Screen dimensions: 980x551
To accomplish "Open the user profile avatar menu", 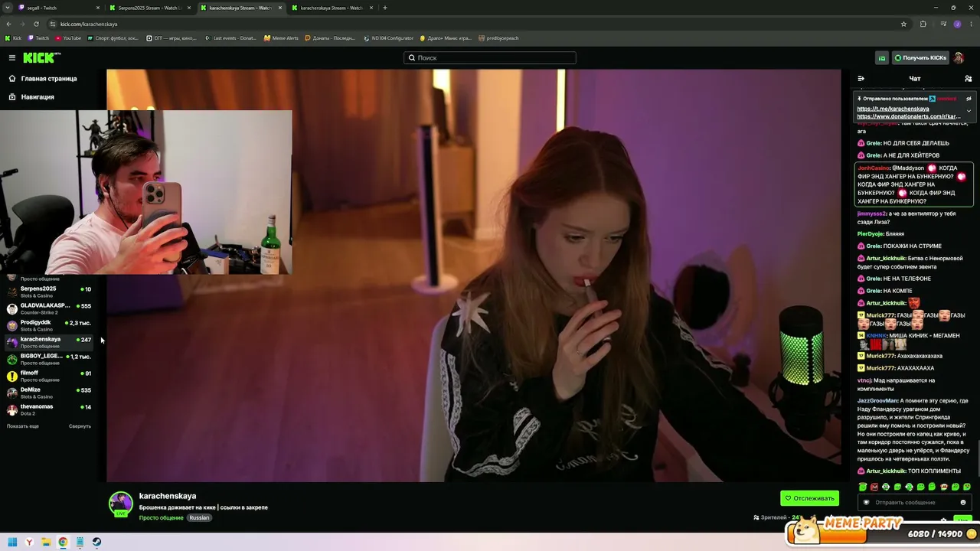I will [959, 58].
